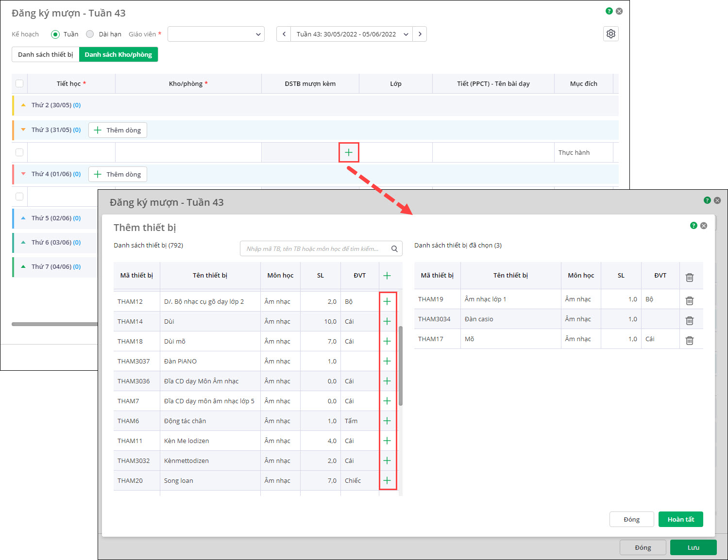This screenshot has height=560, width=728.
Task: Switch to Danh sách Kho/phòng tab
Action: point(118,54)
